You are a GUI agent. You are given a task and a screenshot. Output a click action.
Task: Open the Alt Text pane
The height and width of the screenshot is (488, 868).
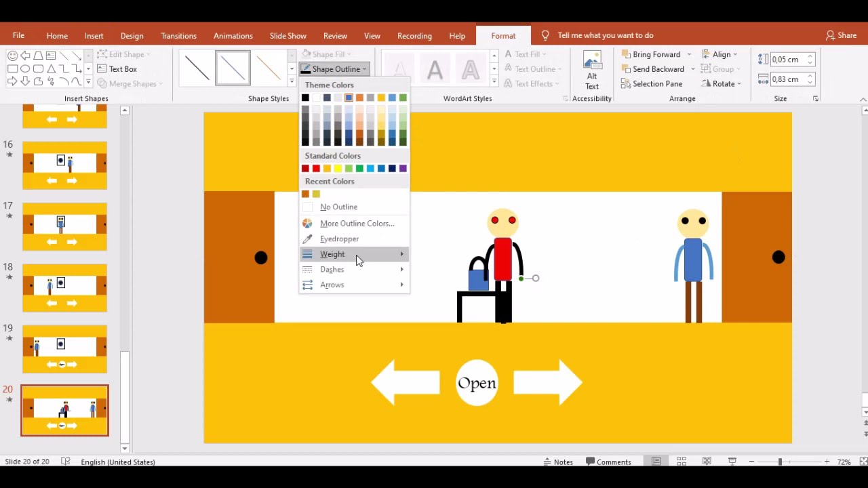click(592, 71)
